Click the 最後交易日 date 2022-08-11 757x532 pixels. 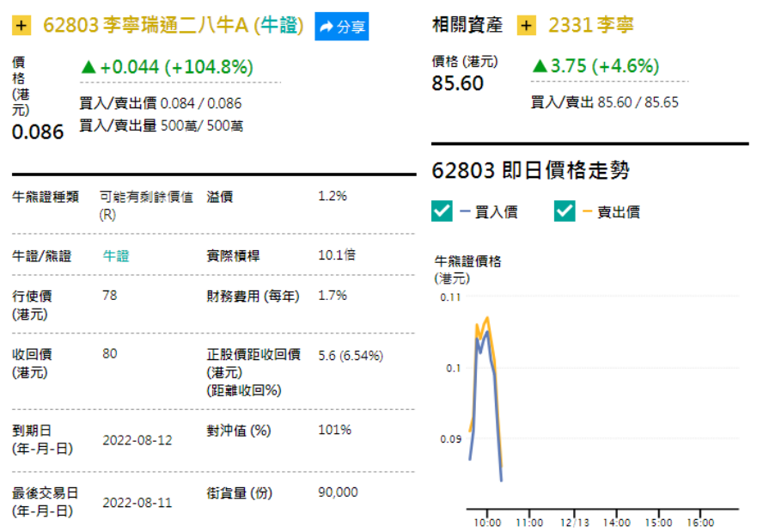coord(137,503)
